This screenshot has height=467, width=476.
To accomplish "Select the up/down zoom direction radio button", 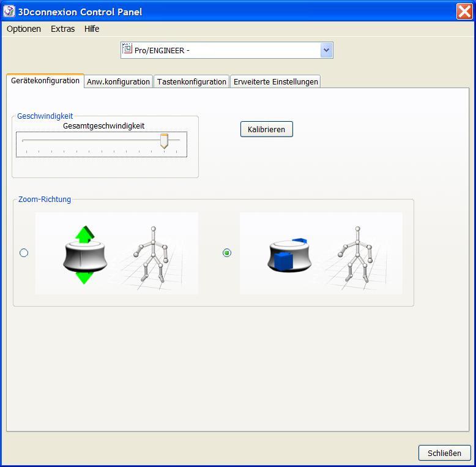I will click(24, 253).
